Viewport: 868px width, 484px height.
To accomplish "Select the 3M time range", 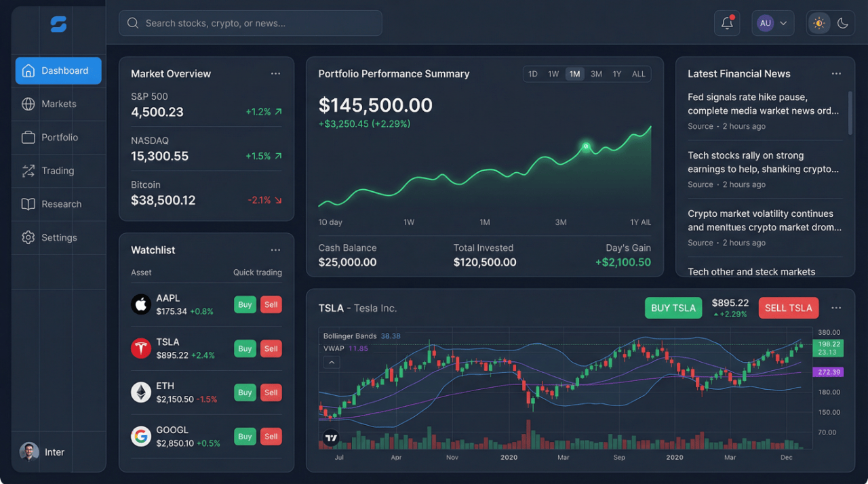I will 596,74.
